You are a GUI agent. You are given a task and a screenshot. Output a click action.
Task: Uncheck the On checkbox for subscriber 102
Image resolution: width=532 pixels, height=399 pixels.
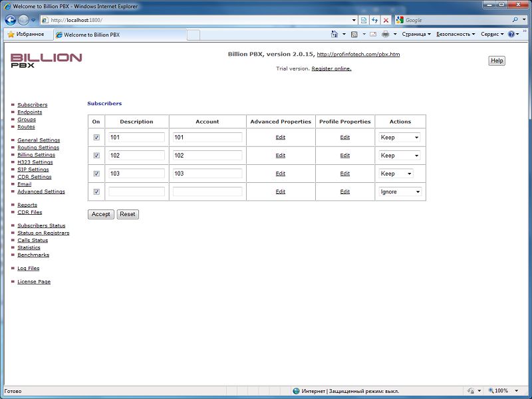tap(96, 156)
